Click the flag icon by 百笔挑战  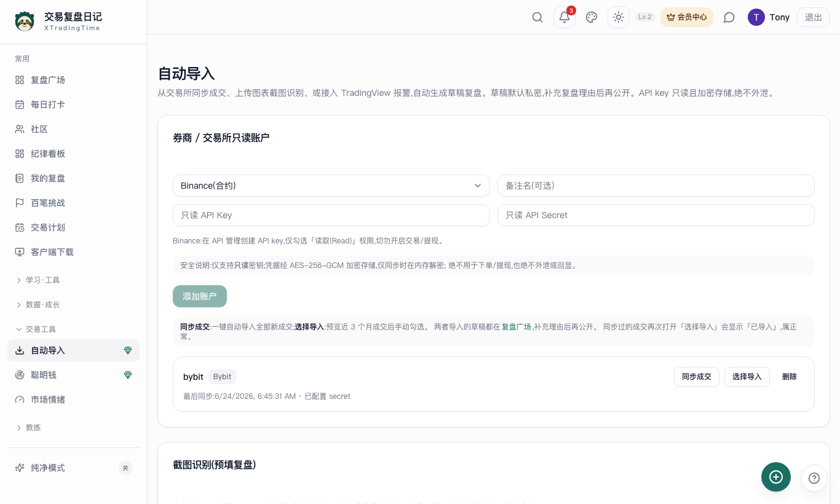[20, 203]
